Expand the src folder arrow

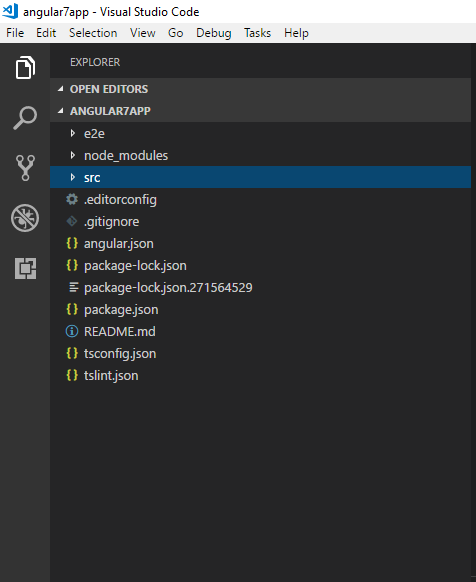[x=73, y=177]
